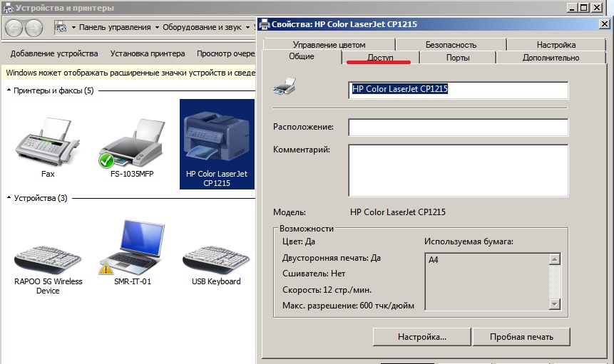This screenshot has width=614, height=364.
Task: Select the FS-1035MFP printer icon
Action: click(131, 142)
